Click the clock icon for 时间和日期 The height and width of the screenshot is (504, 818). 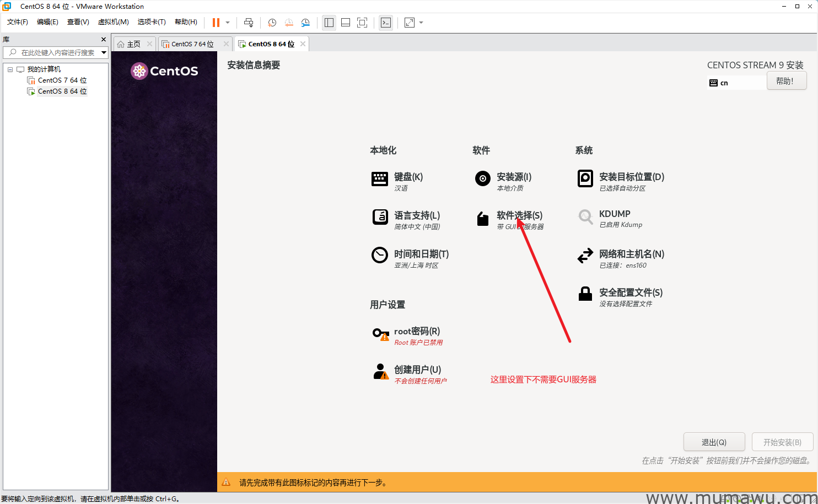pos(380,255)
